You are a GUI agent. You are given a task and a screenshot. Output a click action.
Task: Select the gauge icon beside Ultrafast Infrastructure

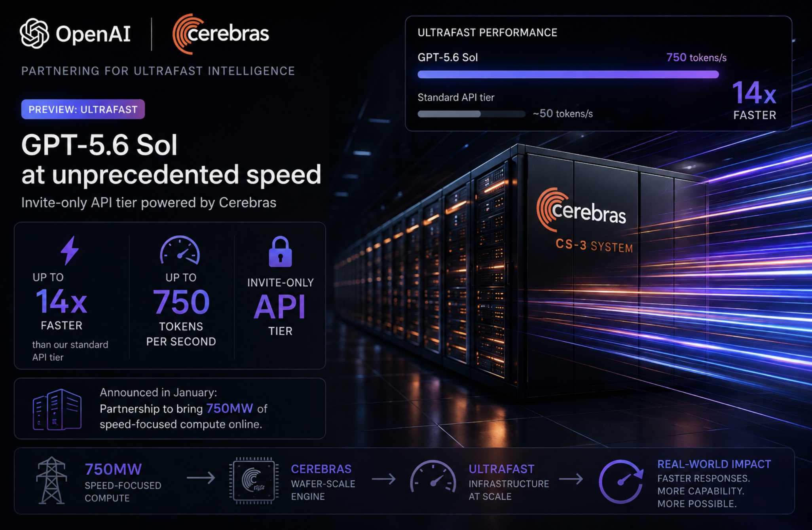(433, 477)
